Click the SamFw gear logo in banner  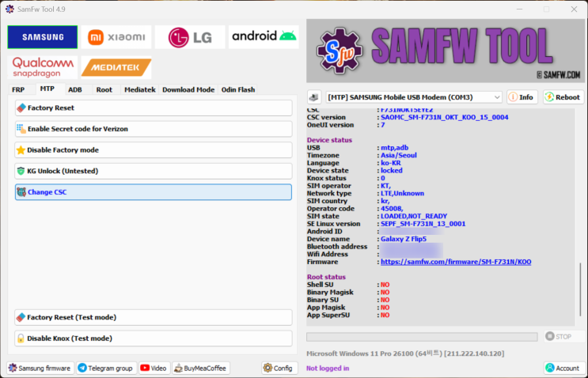coord(340,51)
